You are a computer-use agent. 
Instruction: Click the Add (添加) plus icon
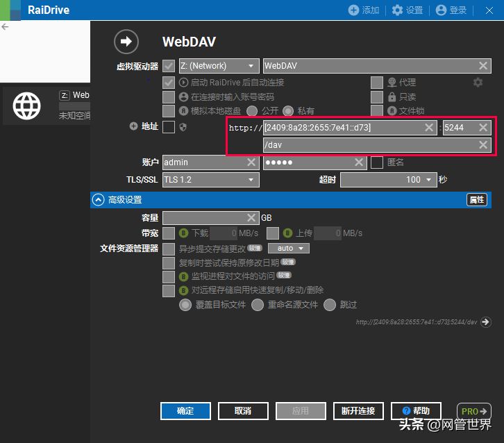(x=353, y=10)
